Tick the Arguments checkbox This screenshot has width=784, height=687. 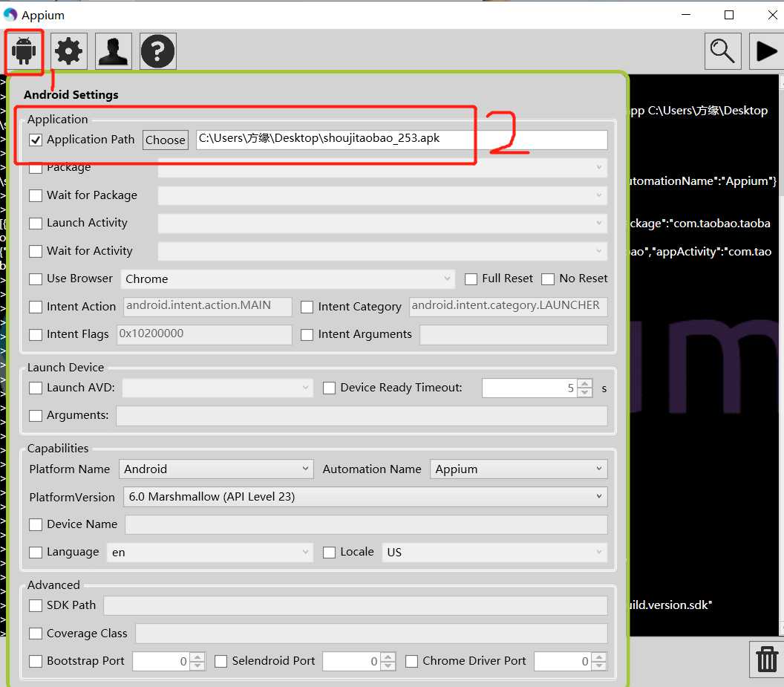pyautogui.click(x=36, y=416)
